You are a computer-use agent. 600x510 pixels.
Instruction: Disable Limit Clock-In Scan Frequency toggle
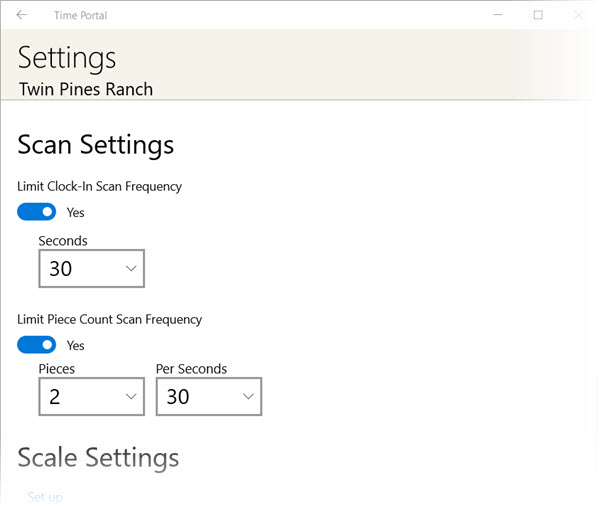pyautogui.click(x=37, y=212)
